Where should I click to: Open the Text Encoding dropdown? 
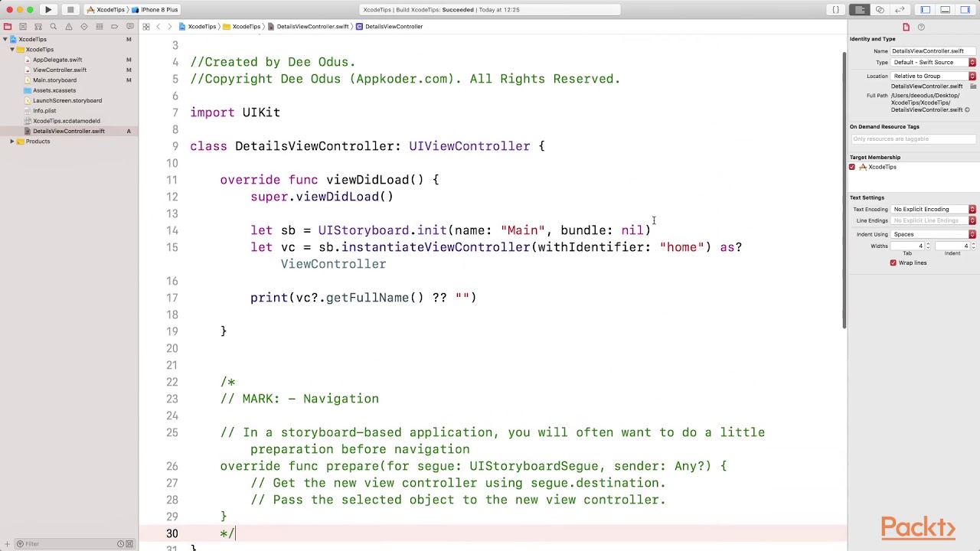(x=934, y=210)
